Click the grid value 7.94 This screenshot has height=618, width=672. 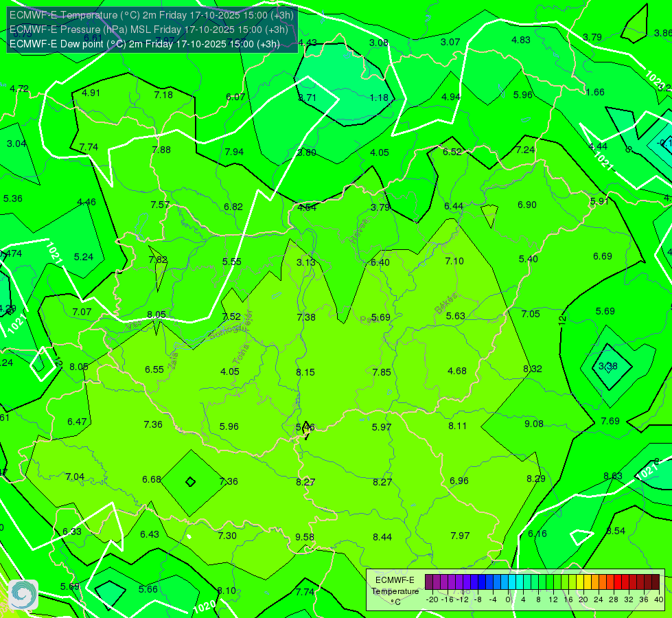[x=234, y=152]
